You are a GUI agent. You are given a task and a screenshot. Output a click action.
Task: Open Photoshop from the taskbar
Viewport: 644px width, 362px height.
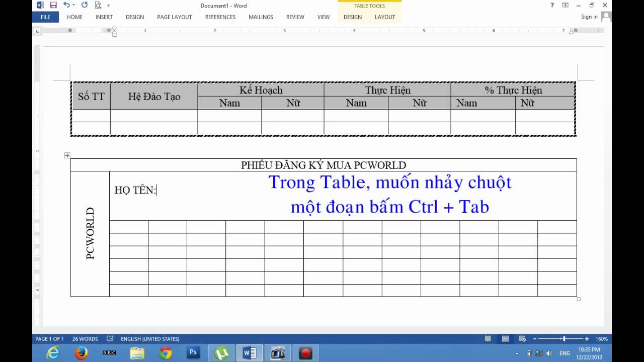tap(193, 353)
